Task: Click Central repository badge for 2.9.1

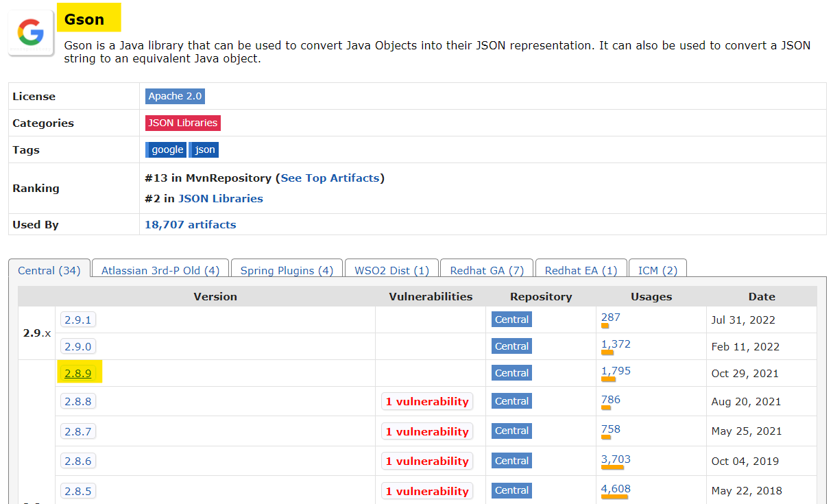Action: (x=511, y=320)
